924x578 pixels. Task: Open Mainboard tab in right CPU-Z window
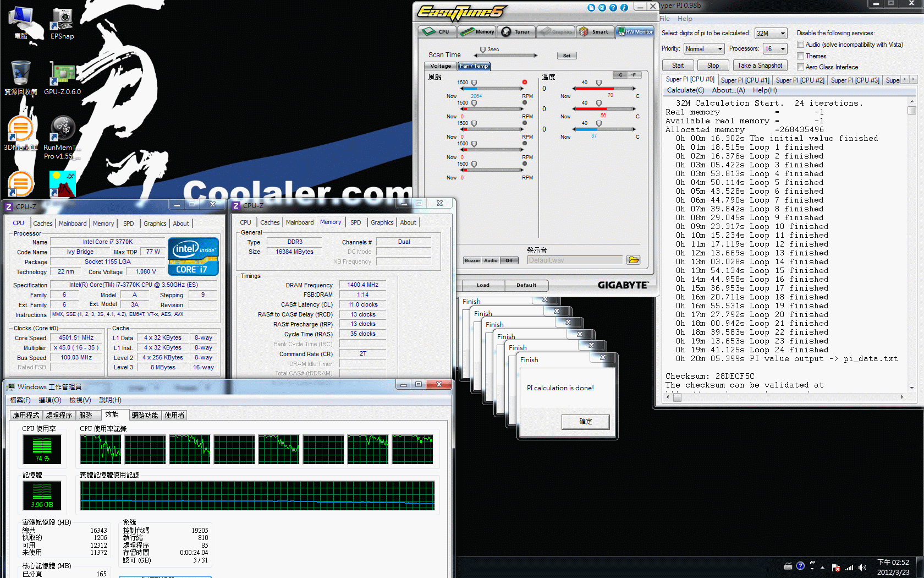click(300, 222)
